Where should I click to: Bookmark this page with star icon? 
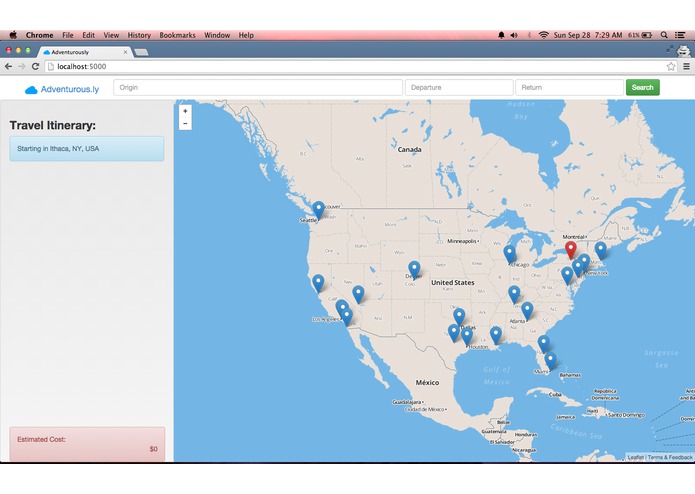[671, 66]
